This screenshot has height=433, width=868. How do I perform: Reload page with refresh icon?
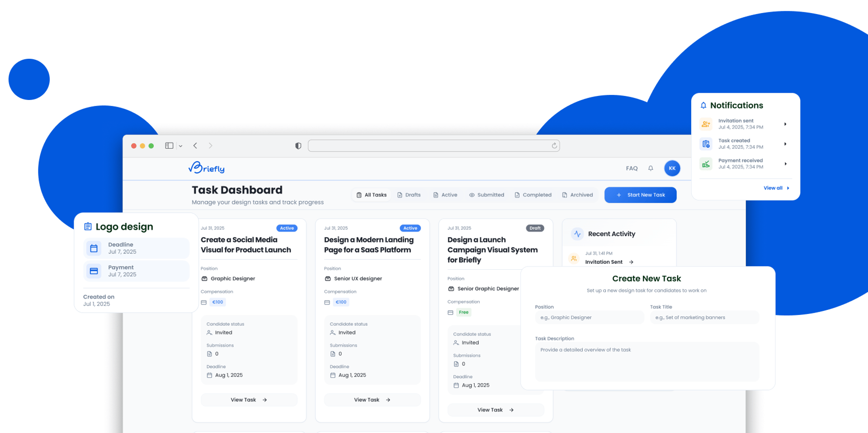(554, 146)
